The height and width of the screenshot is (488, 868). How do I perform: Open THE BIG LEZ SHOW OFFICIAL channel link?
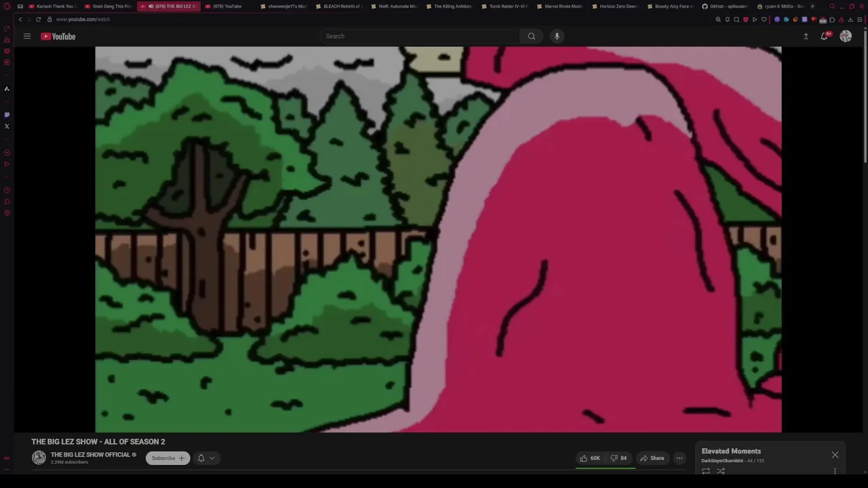90,455
